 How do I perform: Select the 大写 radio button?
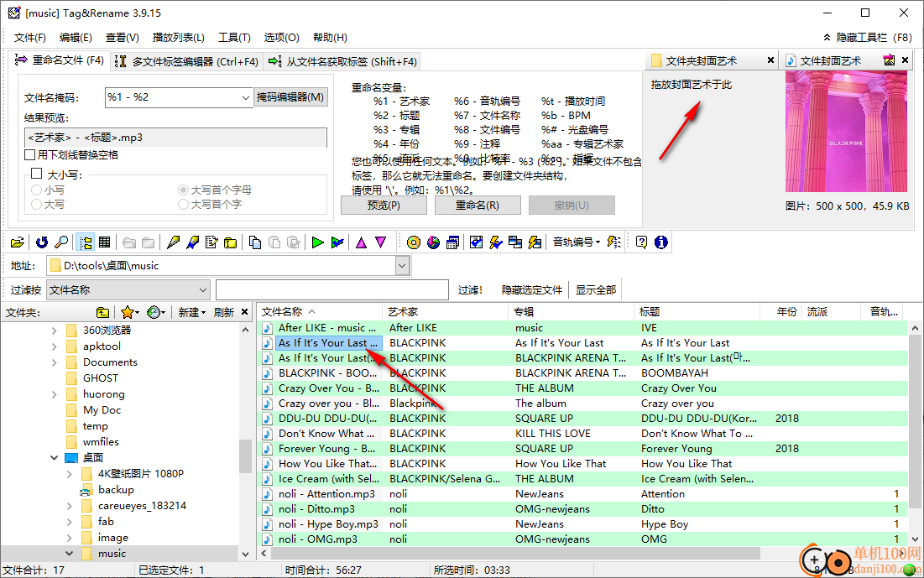click(37, 205)
